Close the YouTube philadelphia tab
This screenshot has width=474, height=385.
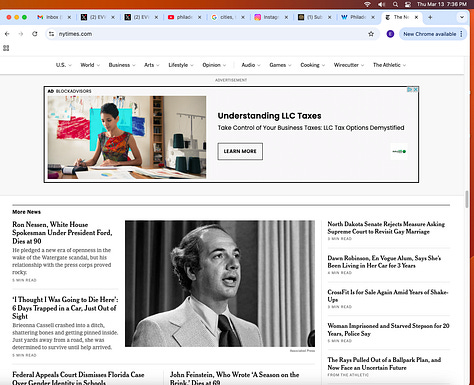[x=199, y=17]
